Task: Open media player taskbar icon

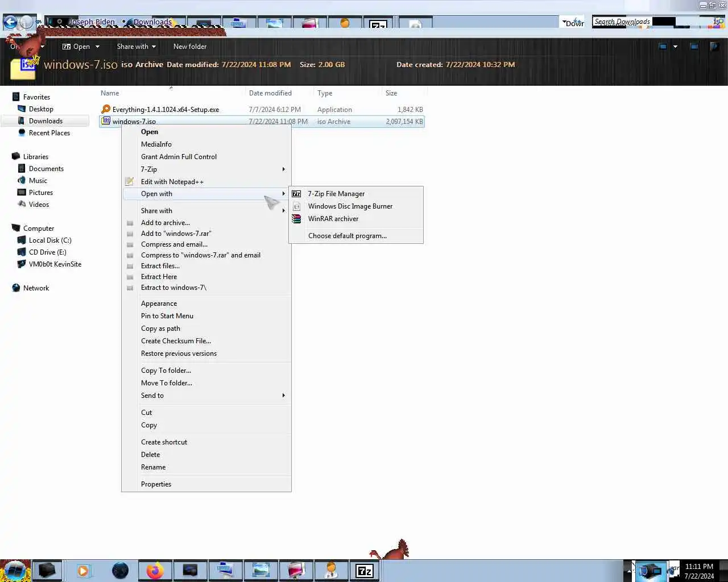Action: point(83,571)
